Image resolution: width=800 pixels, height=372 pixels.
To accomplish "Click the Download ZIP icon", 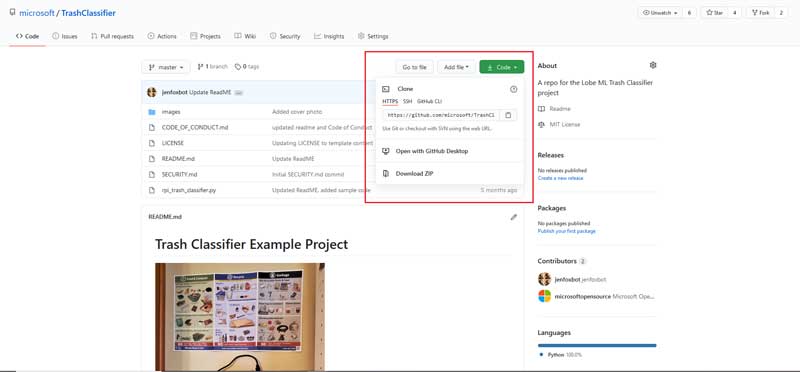I will [x=386, y=173].
